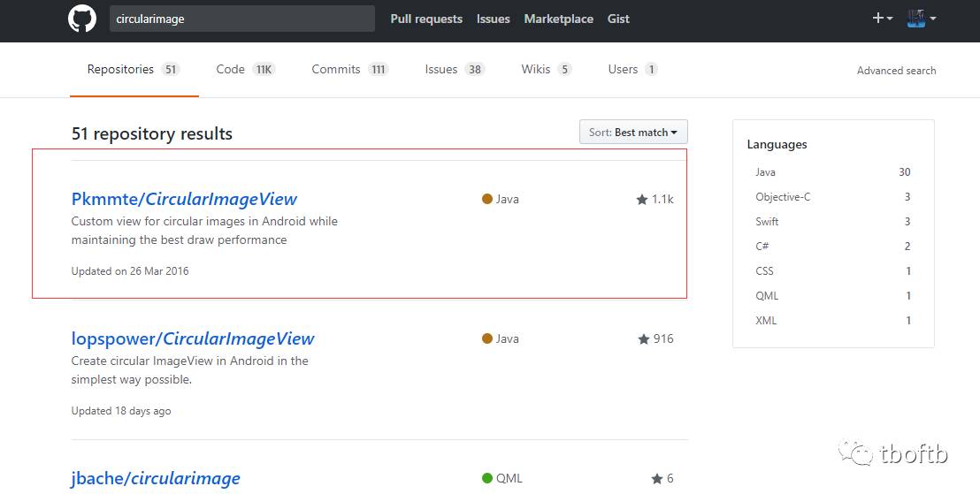Click the Updated 18 days ago text
Image resolution: width=980 pixels, height=494 pixels.
point(121,411)
